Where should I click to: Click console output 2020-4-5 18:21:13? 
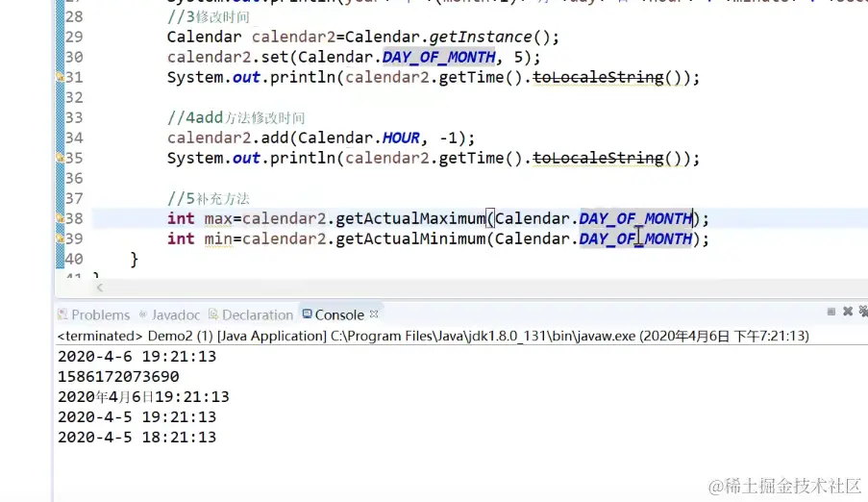point(136,438)
